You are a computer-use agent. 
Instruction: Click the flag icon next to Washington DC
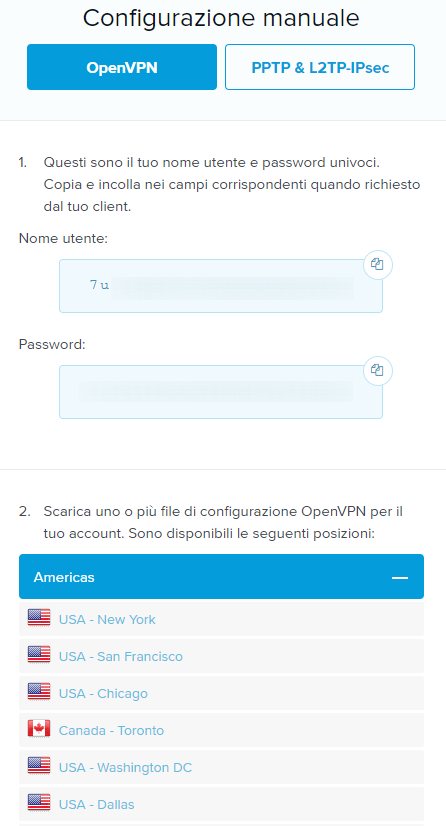point(39,765)
